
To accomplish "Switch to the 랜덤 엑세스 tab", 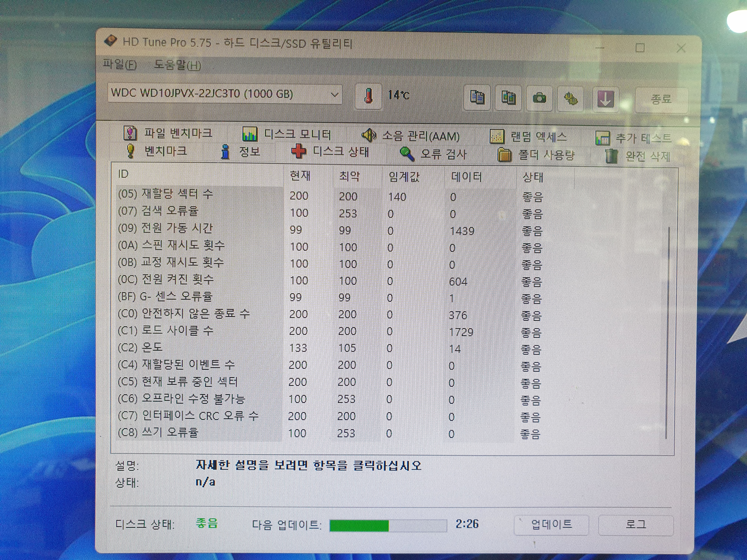I will click(529, 137).
